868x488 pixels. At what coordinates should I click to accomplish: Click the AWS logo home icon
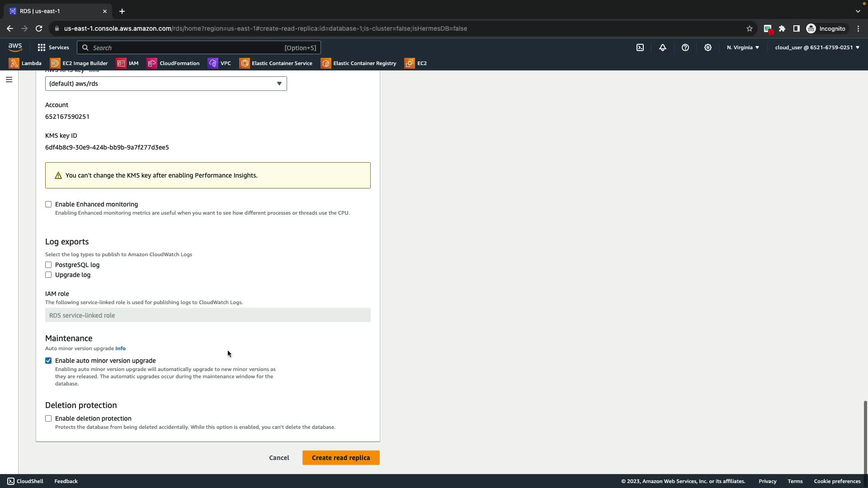(15, 47)
